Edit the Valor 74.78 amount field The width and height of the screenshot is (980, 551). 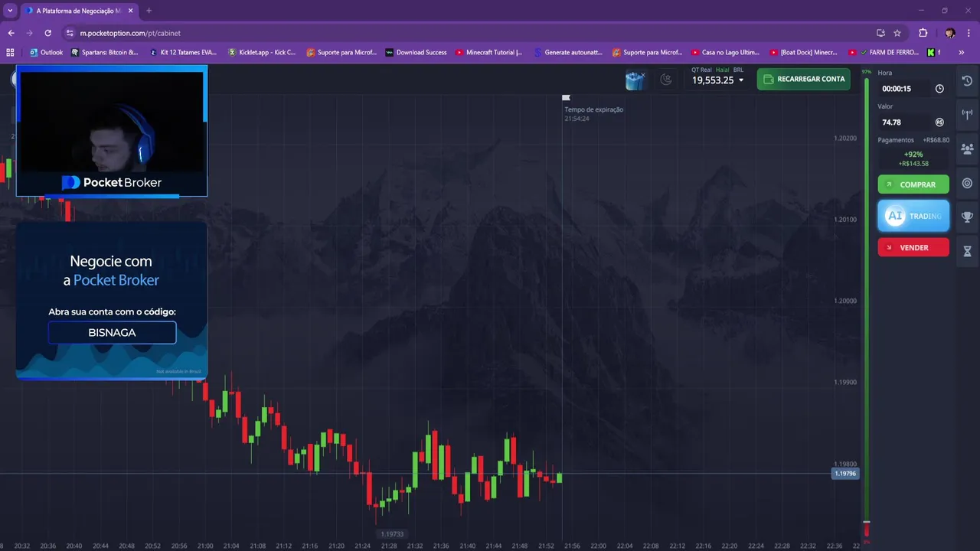click(x=905, y=122)
